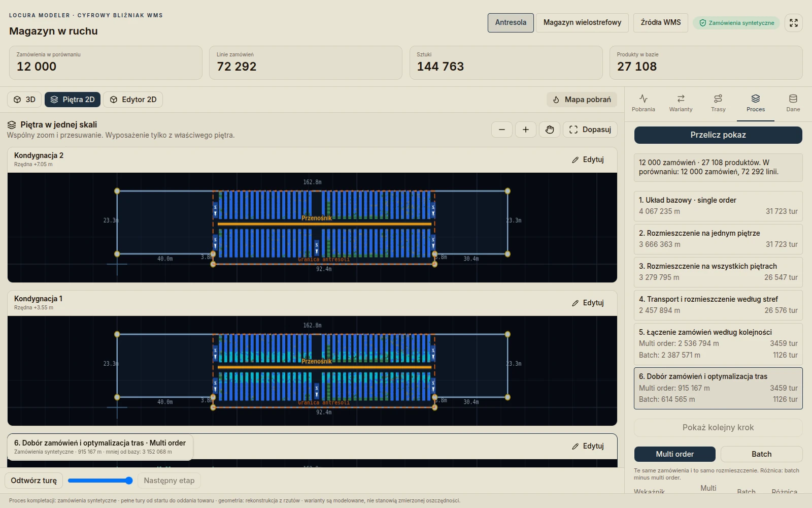Click Linie zamówień 72 292 card
The image size is (812, 508).
coord(306,63)
